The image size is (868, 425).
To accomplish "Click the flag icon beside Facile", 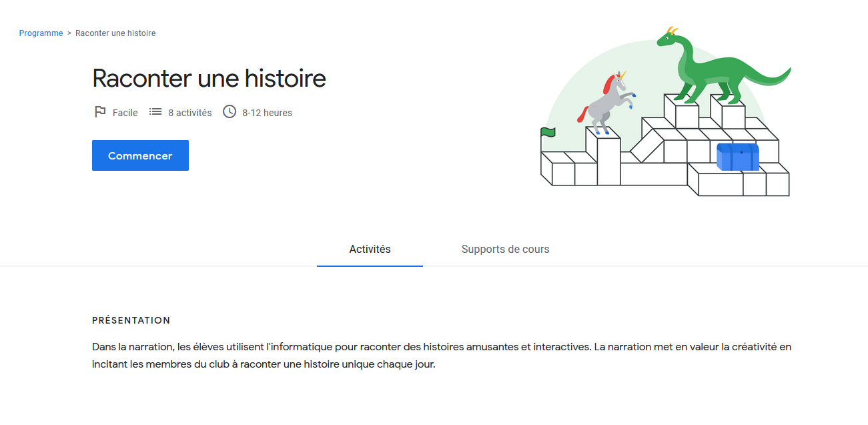I will (x=100, y=112).
